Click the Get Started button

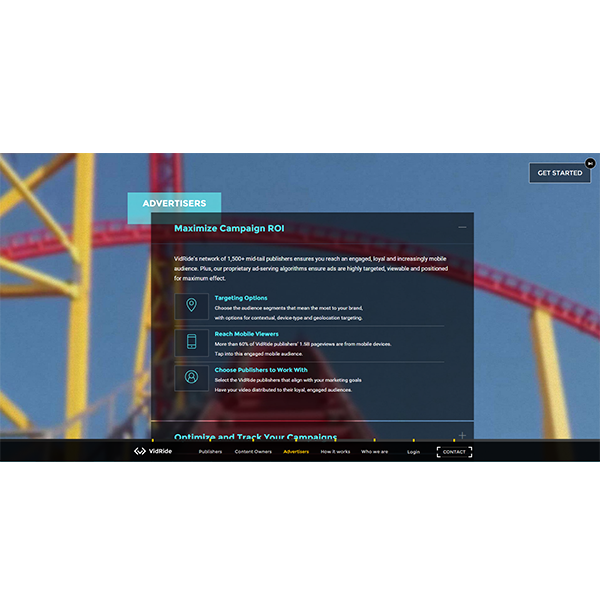tap(560, 173)
